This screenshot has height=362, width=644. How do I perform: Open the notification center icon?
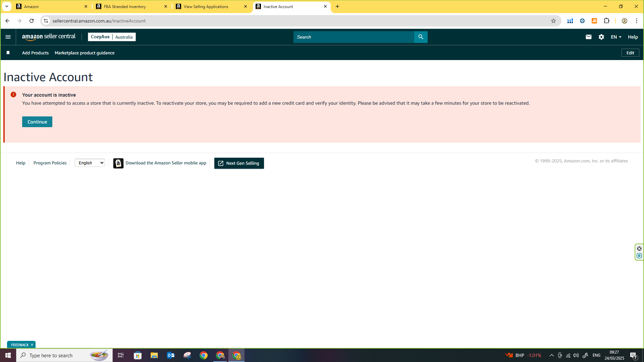click(634, 355)
